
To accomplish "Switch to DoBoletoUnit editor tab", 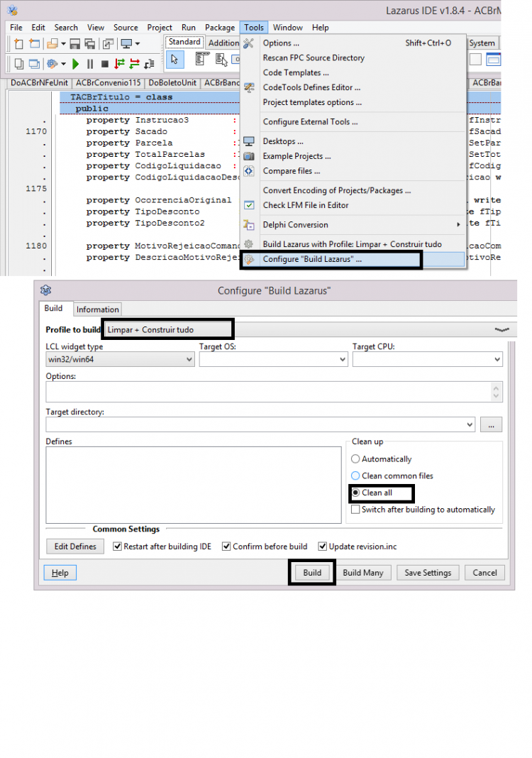I will coord(172,82).
